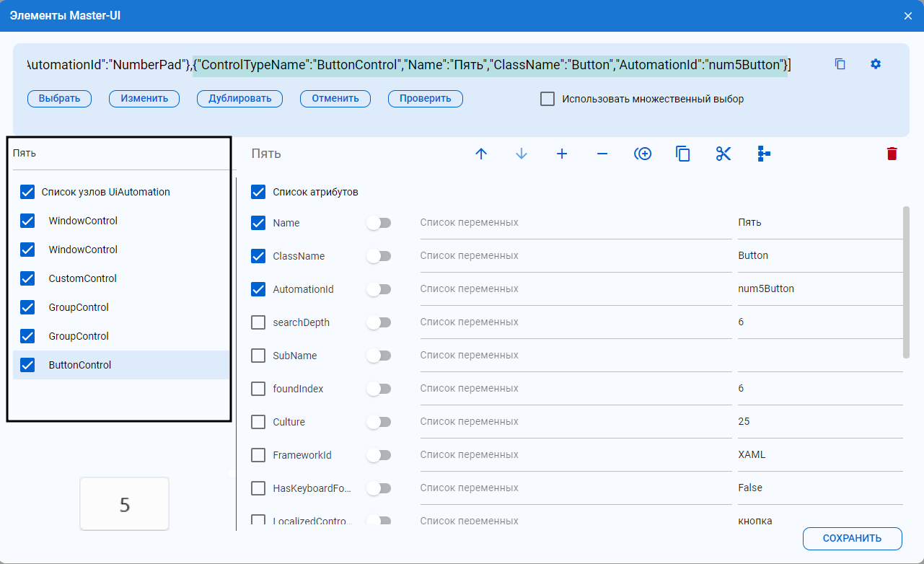Click the scissors cut icon
924x564 pixels.
click(723, 154)
